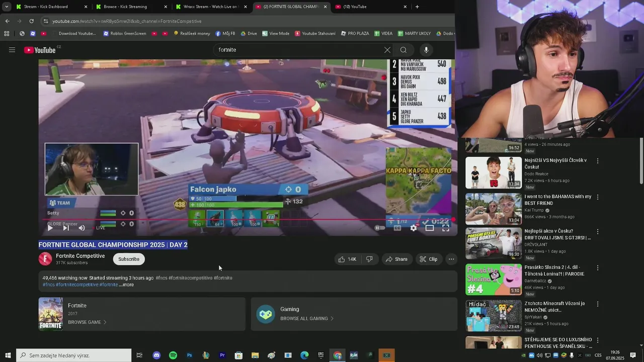This screenshot has height=362, width=644.
Task: Open a new browser tab
Action: (x=417, y=7)
